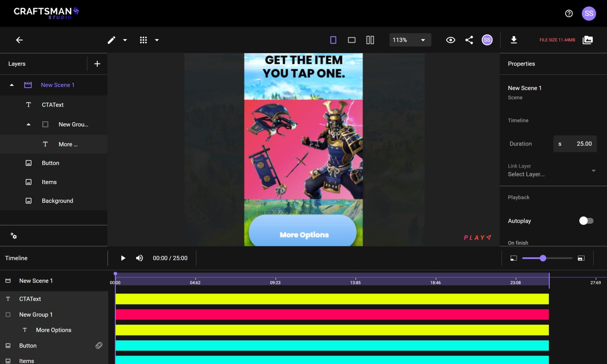Click the PLAY logo link
Viewport: 607px width, 364px height.
pos(477,238)
